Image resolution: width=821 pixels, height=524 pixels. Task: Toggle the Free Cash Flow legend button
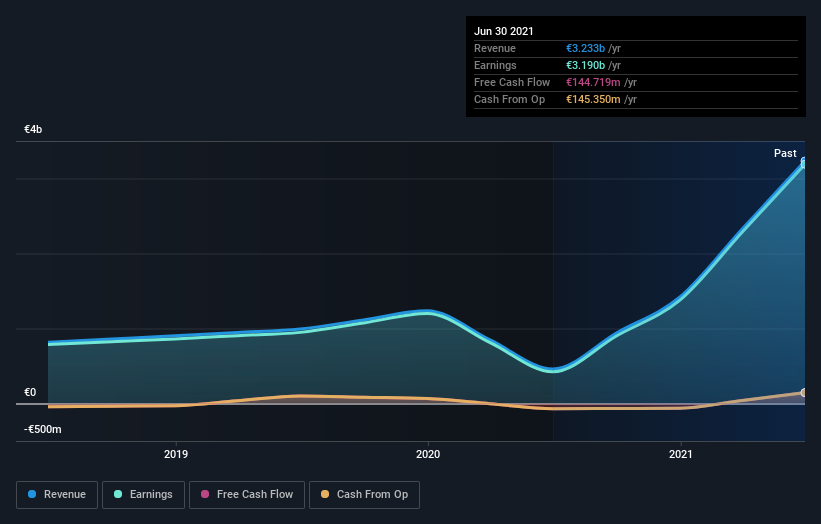click(x=247, y=495)
